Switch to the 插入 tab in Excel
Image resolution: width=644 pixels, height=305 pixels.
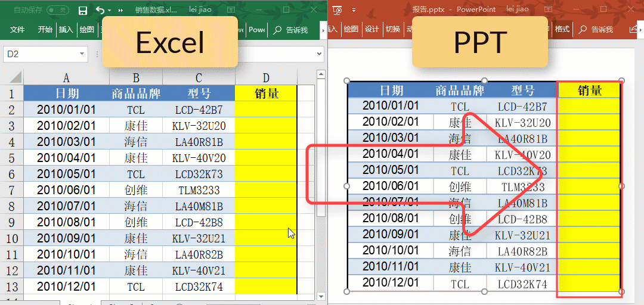66,30
